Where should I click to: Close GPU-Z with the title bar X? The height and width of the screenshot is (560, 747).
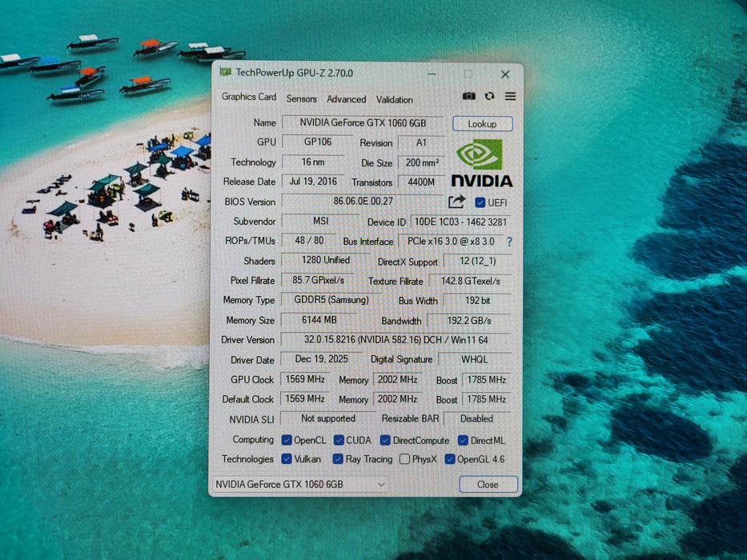505,74
